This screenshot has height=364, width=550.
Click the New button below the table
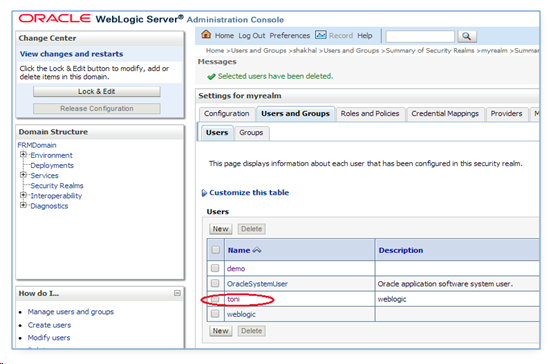(x=221, y=331)
